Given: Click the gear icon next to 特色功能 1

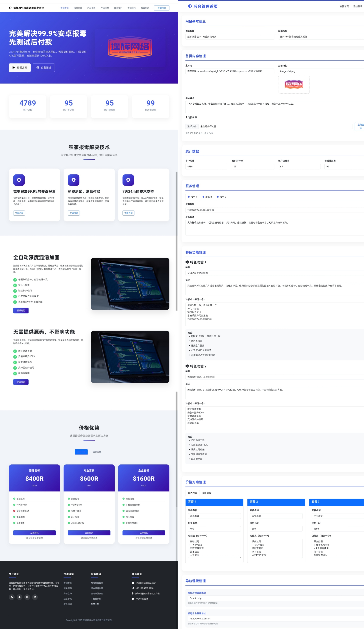Looking at the screenshot, I should pyautogui.click(x=187, y=262).
